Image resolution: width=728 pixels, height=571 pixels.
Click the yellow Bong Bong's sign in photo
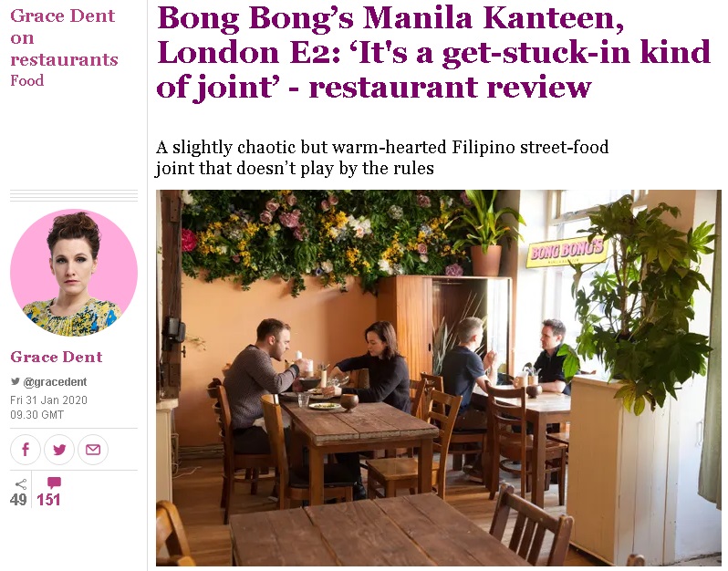coord(567,252)
